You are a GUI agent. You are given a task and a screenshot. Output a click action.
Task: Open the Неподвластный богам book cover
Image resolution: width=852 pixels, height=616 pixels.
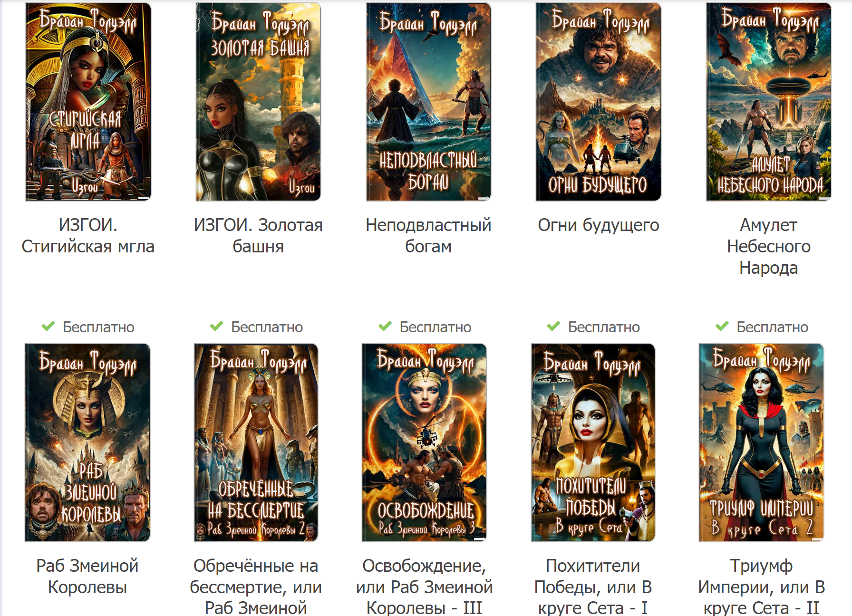pos(428,102)
